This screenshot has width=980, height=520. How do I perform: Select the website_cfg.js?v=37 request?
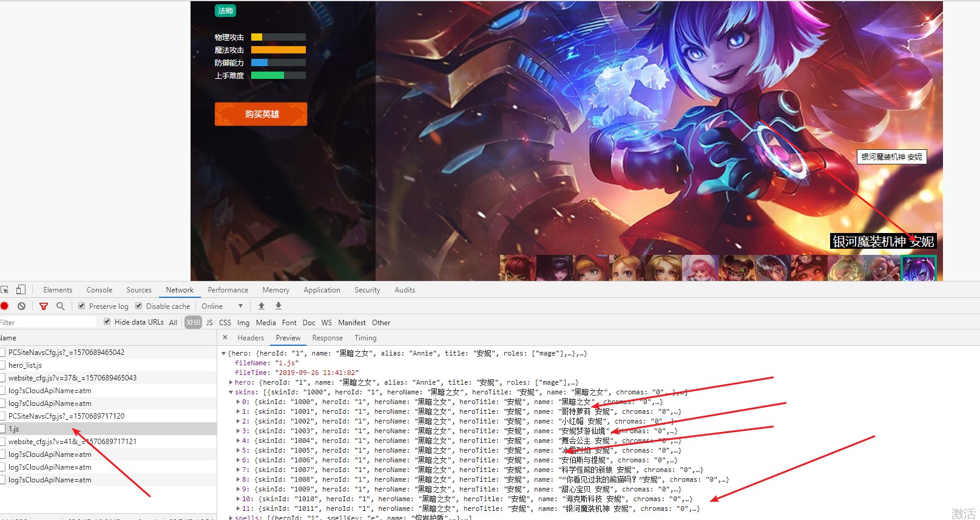(108, 377)
